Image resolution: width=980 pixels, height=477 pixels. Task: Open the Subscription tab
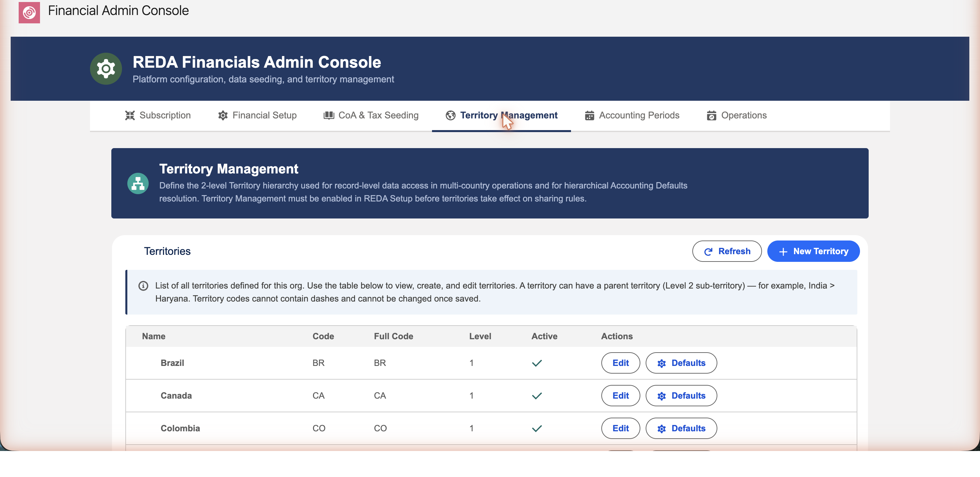[x=157, y=116]
